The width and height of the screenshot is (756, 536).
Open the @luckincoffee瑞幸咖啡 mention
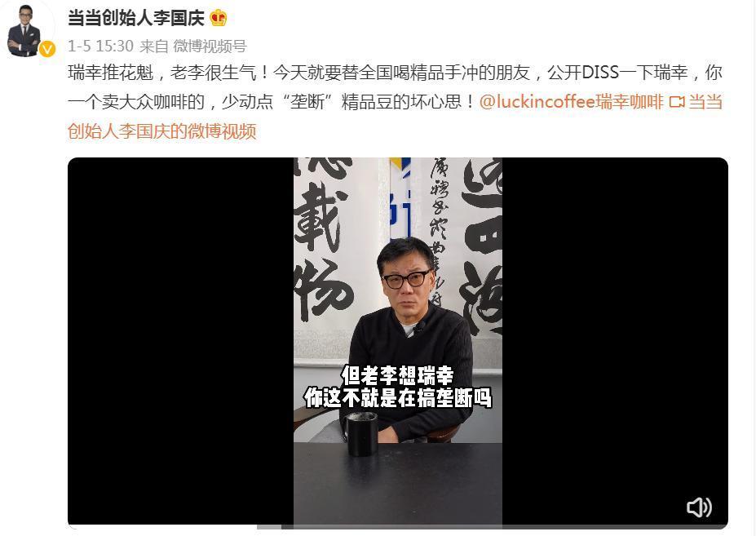click(x=572, y=102)
